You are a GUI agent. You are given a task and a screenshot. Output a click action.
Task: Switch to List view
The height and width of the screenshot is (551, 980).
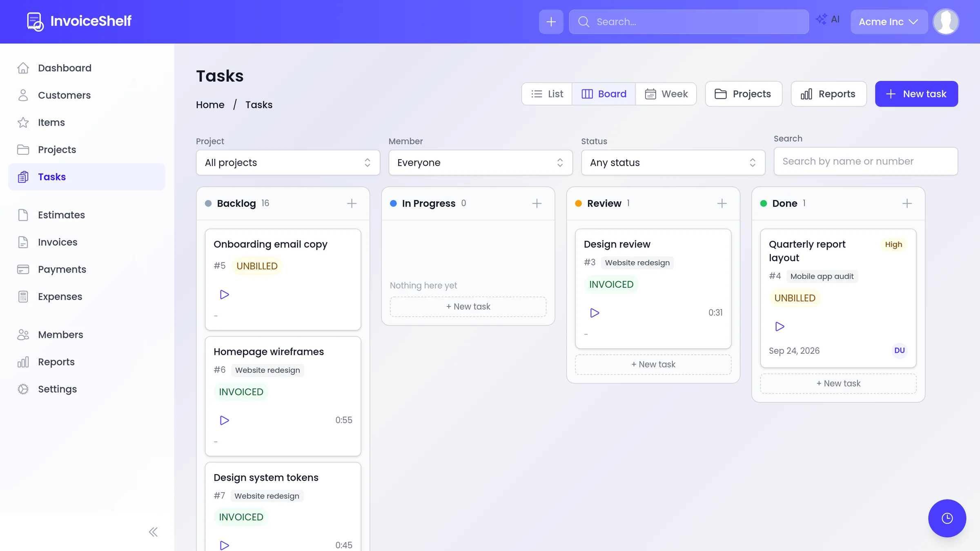tap(547, 94)
